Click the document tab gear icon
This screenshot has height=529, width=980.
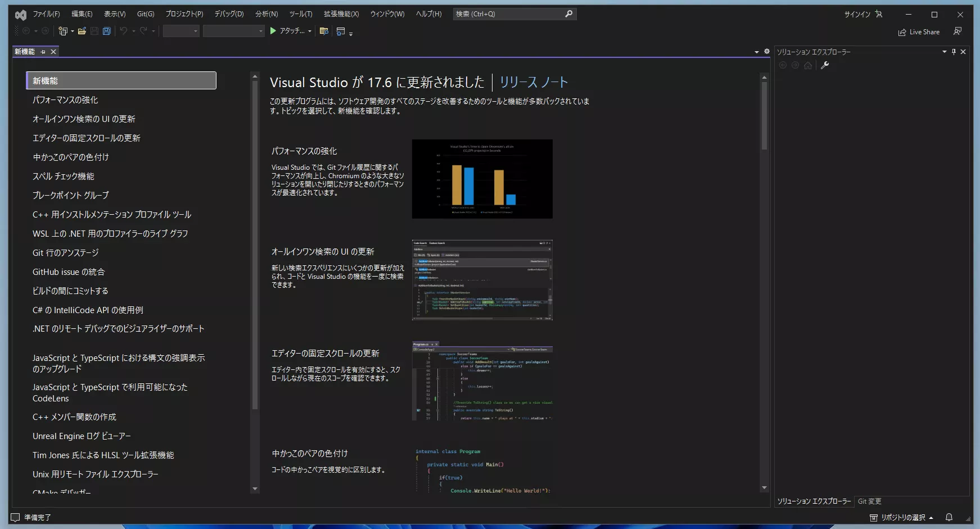tap(766, 51)
